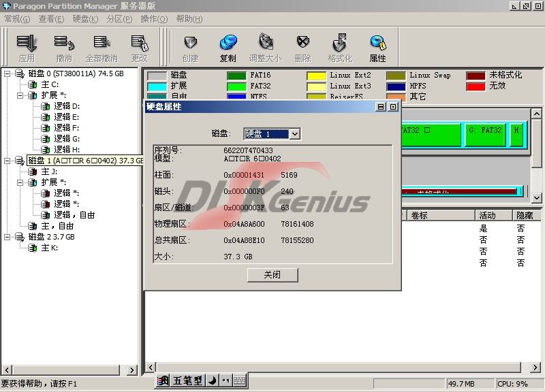Click the 更改 (Changes) toolbar icon

tap(140, 44)
